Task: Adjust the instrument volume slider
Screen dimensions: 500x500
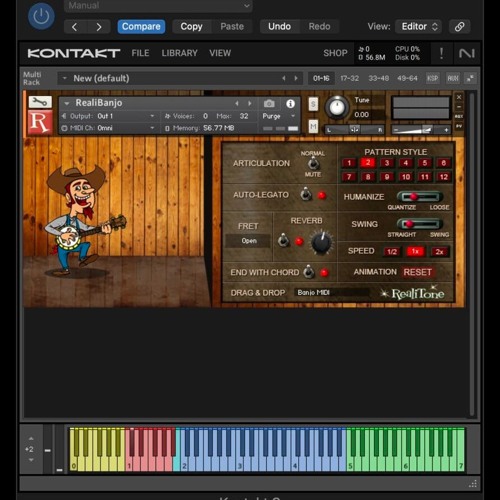Action: pos(421,130)
